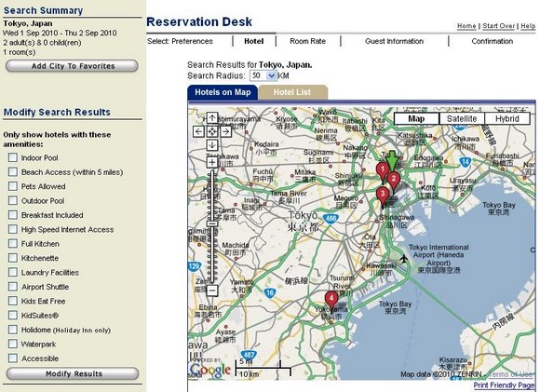The image size is (540, 392).
Task: Switch map to Hybrid view
Action: 506,119
